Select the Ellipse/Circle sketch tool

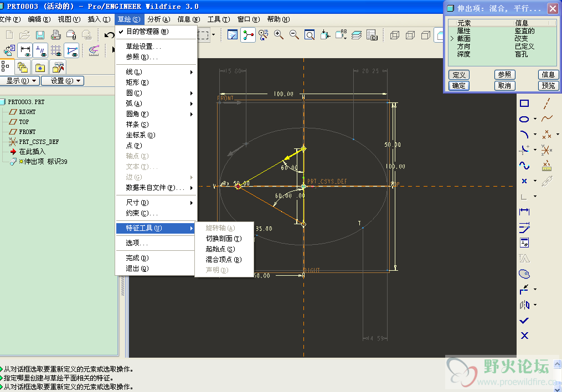coord(524,119)
